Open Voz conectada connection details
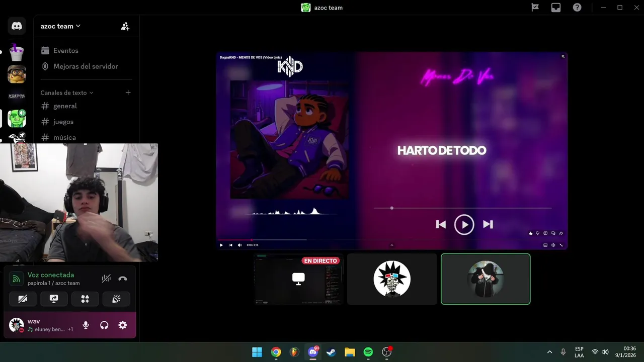Image resolution: width=644 pixels, height=362 pixels. pos(51,275)
